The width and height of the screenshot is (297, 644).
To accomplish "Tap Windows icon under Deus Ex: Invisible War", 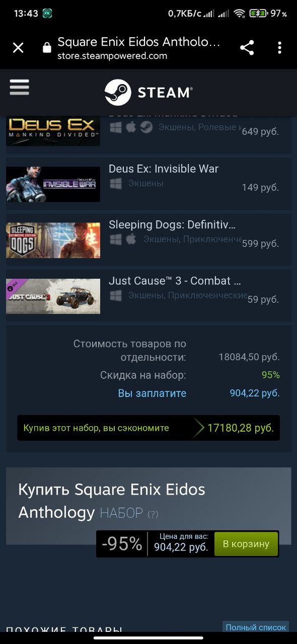I will [x=115, y=184].
